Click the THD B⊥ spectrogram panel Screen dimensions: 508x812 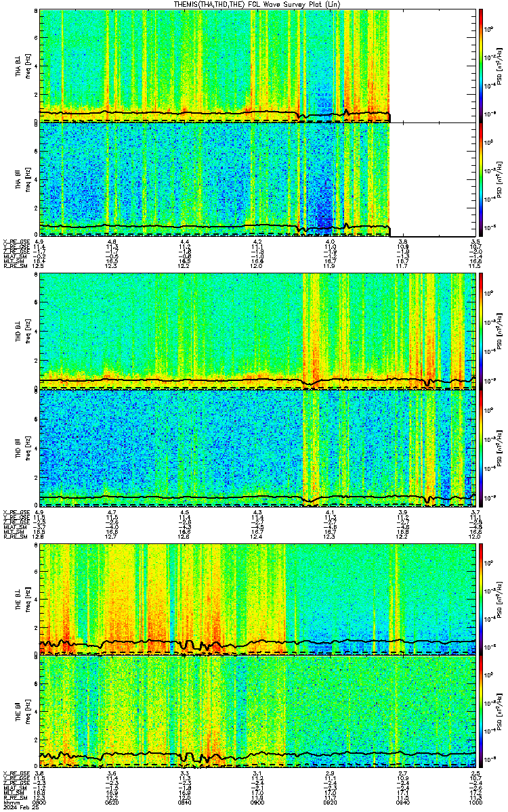257,331
